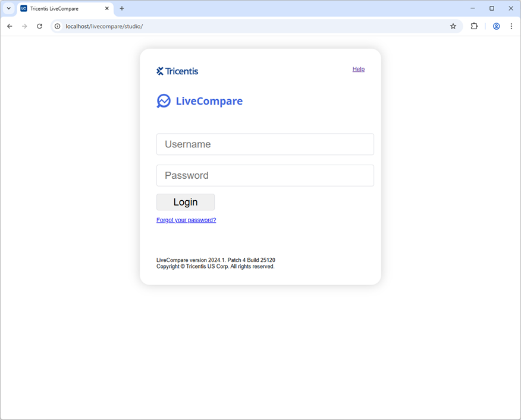Click the site info icon in the address bar
Viewport: 521px width, 420px height.
tap(57, 26)
